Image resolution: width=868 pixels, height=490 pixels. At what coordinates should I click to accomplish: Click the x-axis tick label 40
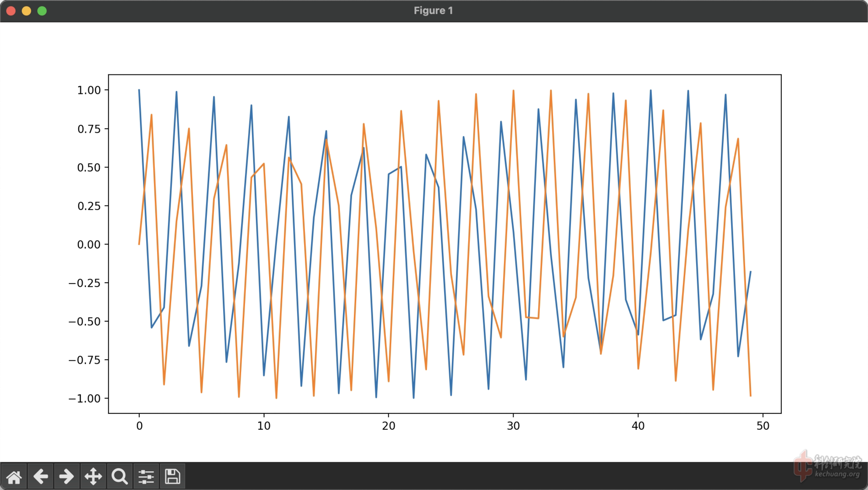click(638, 426)
